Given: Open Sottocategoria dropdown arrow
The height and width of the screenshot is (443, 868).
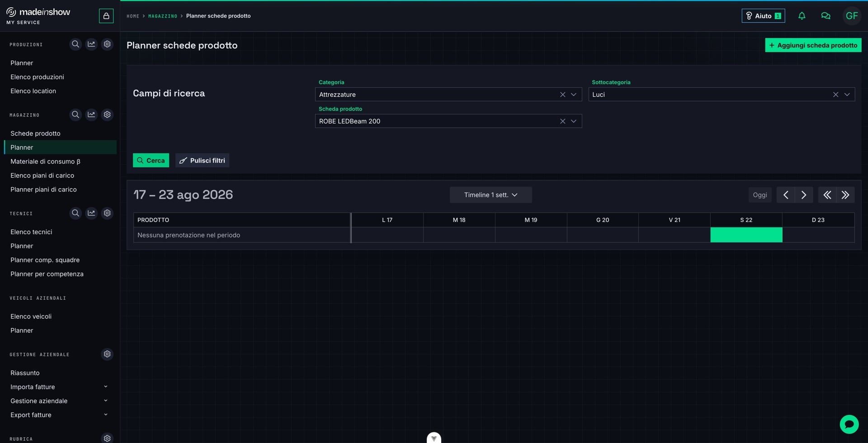Looking at the screenshot, I should [847, 94].
